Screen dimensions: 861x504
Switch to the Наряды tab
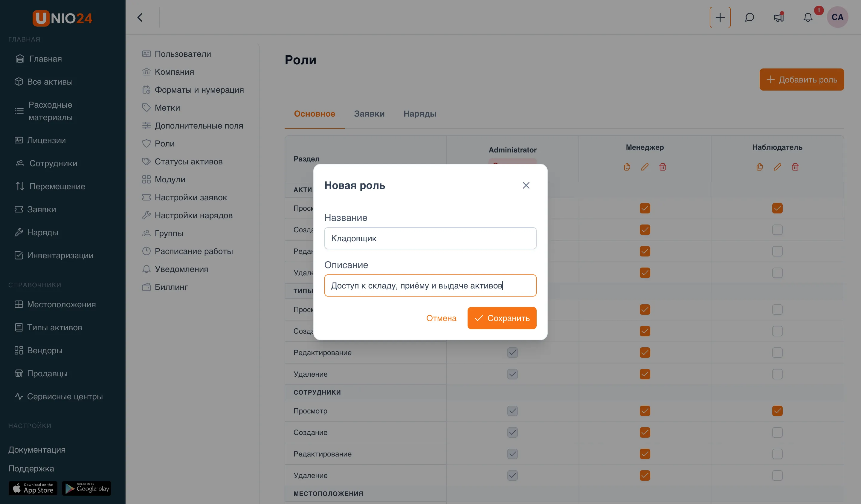(x=420, y=114)
